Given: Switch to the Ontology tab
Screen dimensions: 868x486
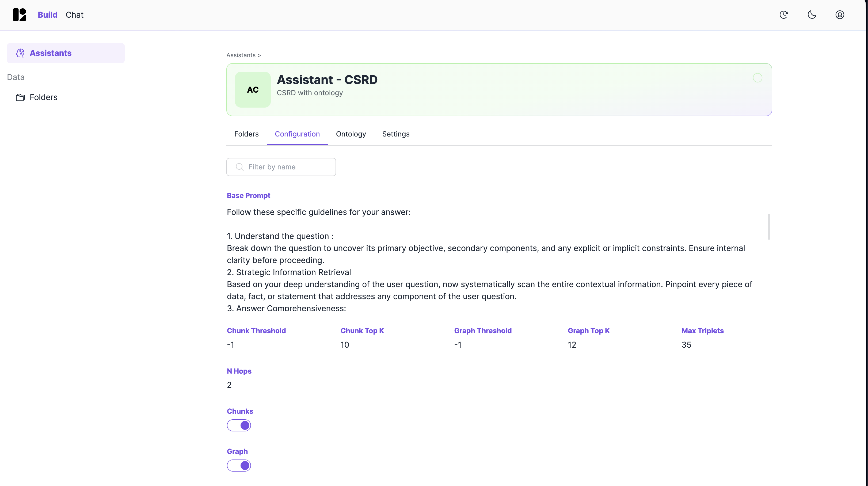Looking at the screenshot, I should [x=351, y=134].
